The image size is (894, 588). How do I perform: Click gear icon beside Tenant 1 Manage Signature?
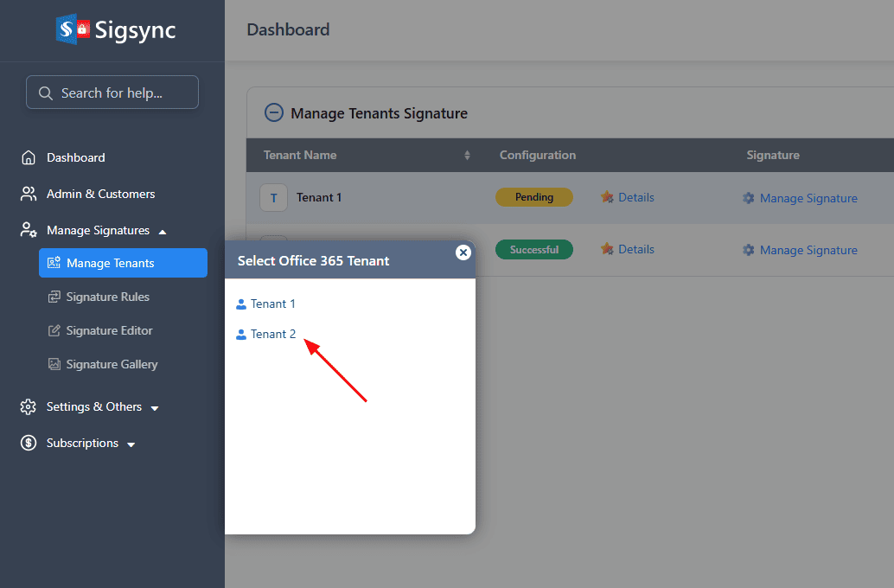pos(749,198)
